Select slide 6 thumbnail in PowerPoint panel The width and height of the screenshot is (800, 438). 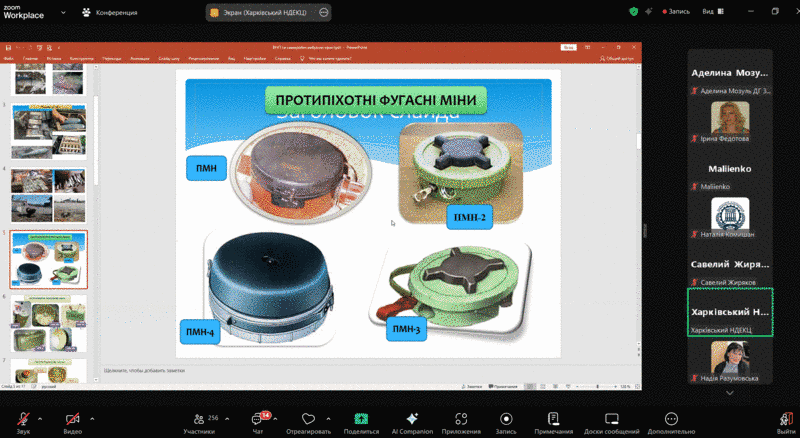coord(49,324)
